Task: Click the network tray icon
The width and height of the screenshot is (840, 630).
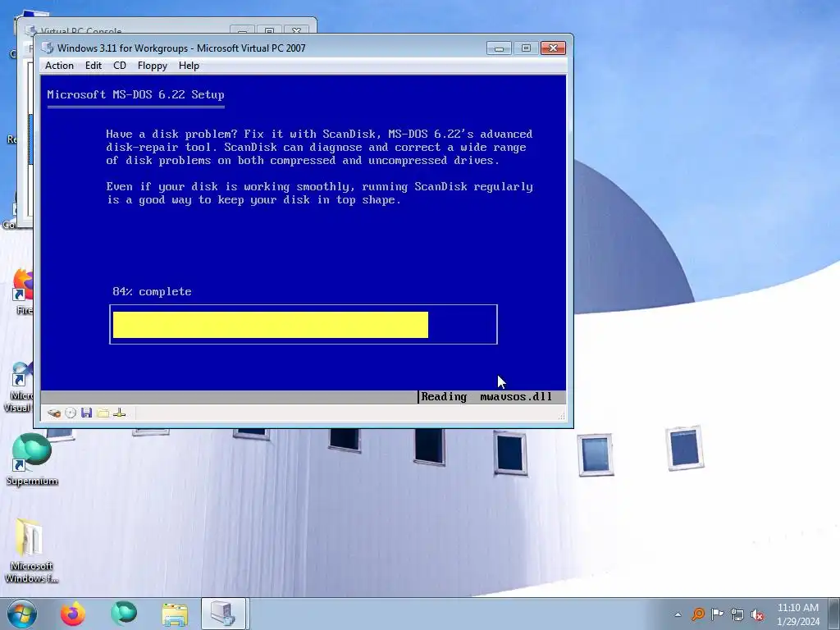Action: click(737, 614)
